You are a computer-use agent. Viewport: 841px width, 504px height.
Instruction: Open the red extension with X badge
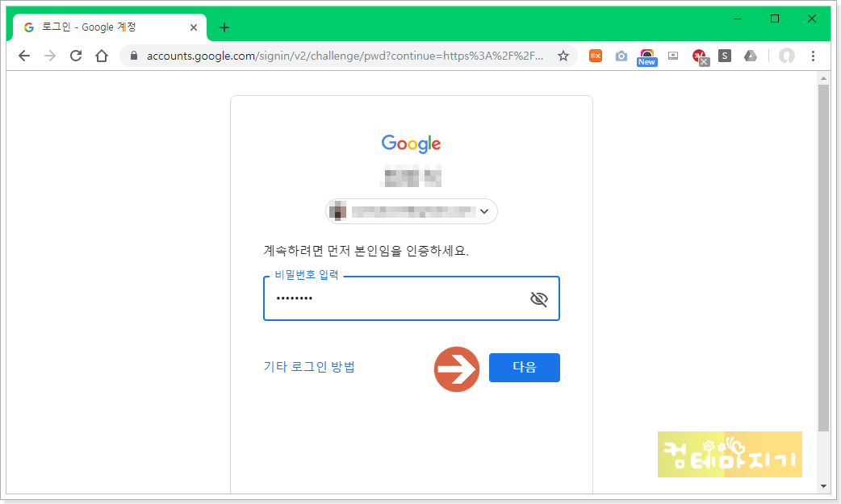pyautogui.click(x=700, y=56)
